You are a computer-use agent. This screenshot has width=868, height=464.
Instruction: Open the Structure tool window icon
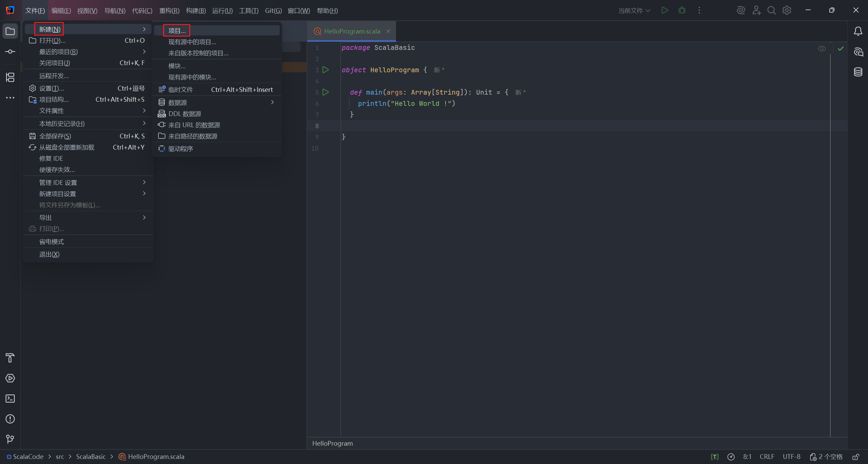[10, 77]
